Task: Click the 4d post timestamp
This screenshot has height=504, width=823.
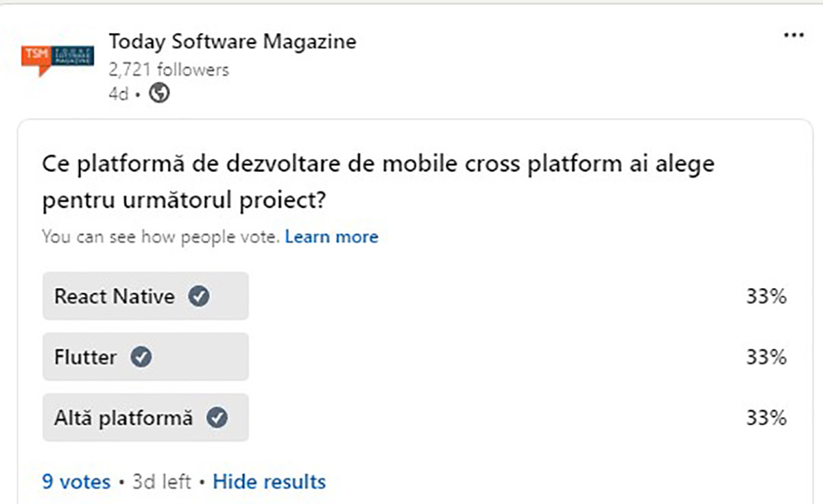Action: point(118,94)
